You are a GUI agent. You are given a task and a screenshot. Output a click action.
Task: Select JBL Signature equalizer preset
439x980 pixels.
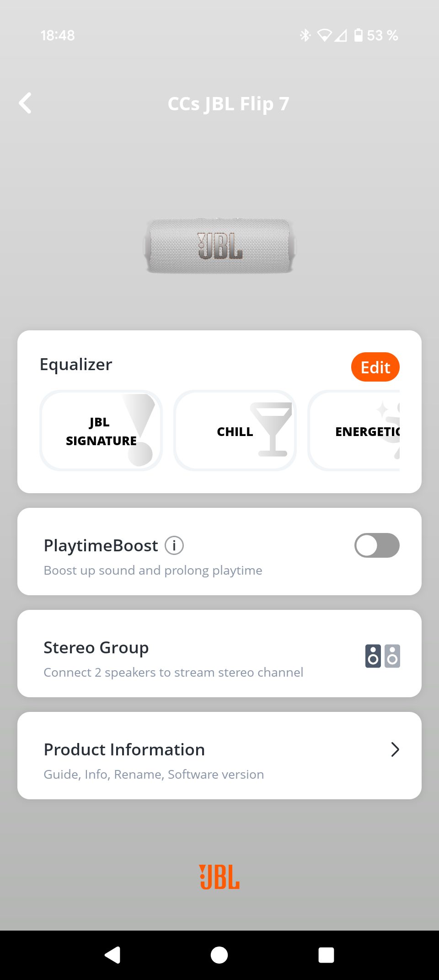(101, 431)
